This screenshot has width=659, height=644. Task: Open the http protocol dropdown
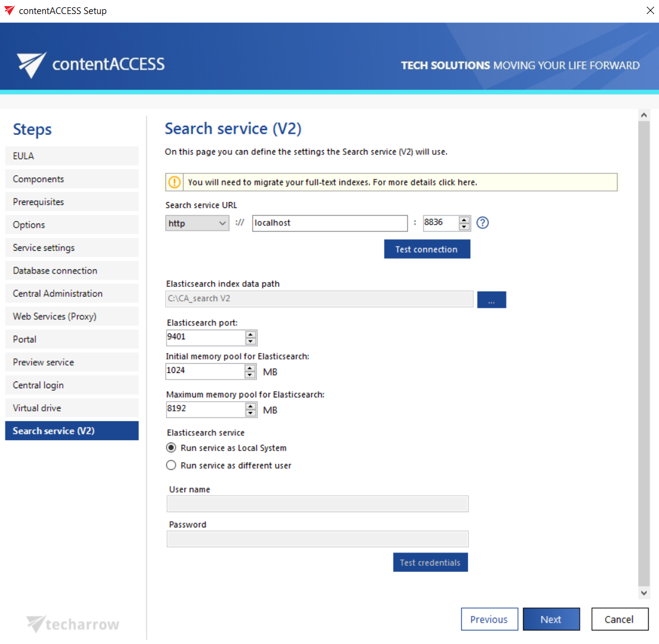coord(197,223)
